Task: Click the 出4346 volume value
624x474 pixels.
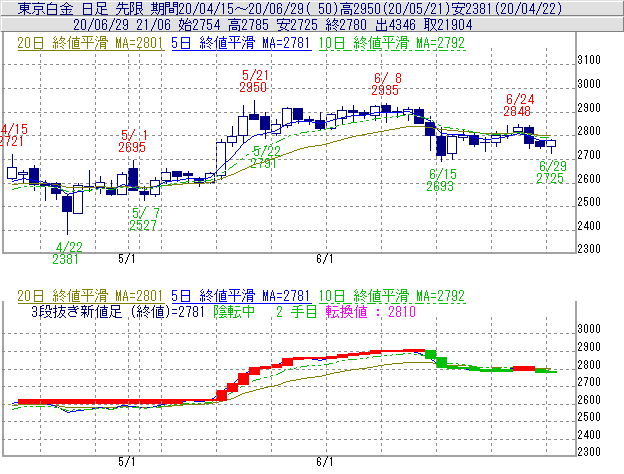Action: click(395, 25)
